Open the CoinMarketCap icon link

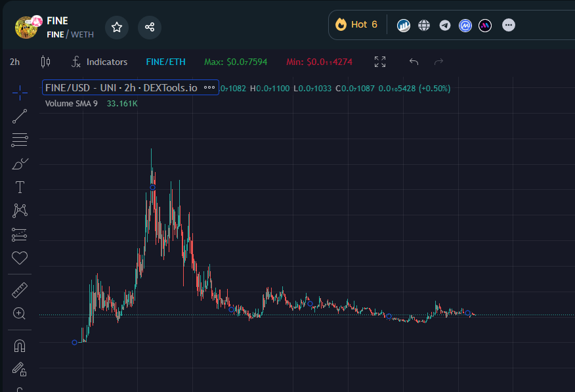465,26
